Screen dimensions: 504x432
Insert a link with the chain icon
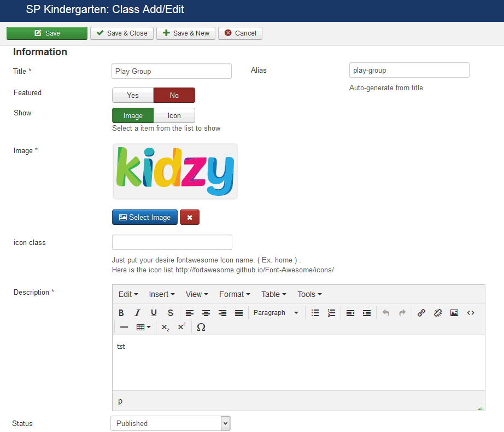pos(421,313)
